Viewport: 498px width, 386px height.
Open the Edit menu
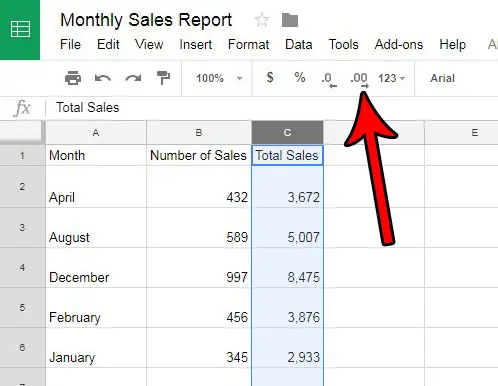click(108, 44)
